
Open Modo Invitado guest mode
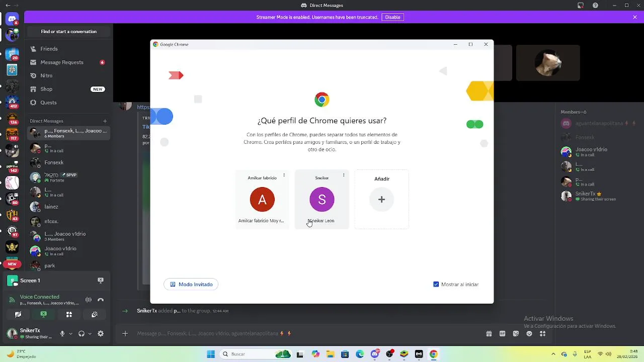(x=191, y=285)
